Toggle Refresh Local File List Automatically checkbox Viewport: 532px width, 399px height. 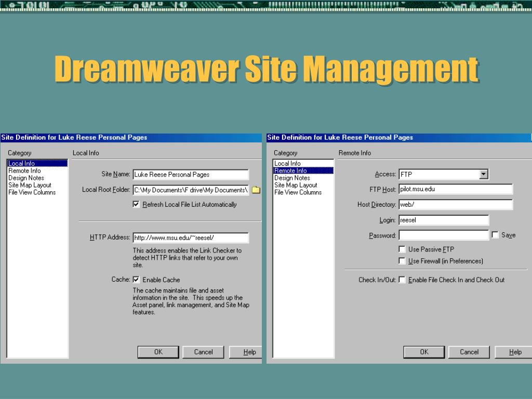[136, 204]
